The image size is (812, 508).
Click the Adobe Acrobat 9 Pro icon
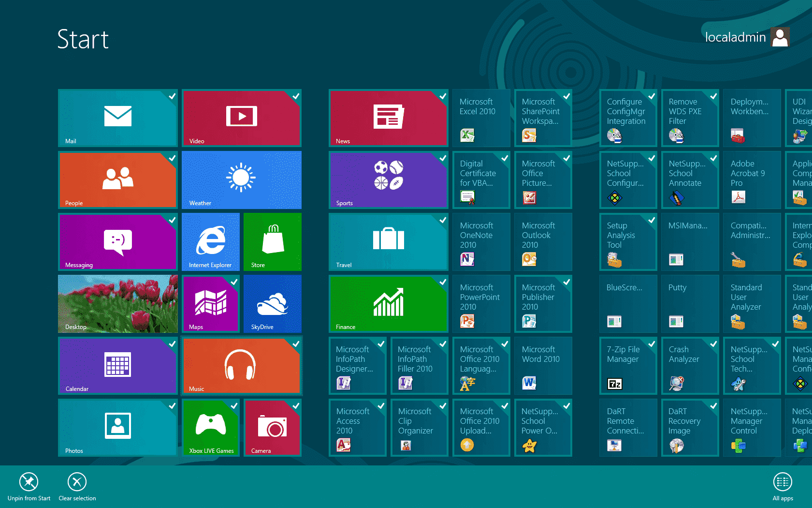pos(738,197)
